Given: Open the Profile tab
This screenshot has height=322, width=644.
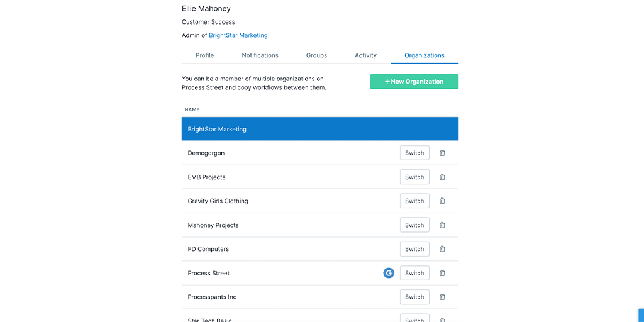Looking at the screenshot, I should click(x=204, y=55).
